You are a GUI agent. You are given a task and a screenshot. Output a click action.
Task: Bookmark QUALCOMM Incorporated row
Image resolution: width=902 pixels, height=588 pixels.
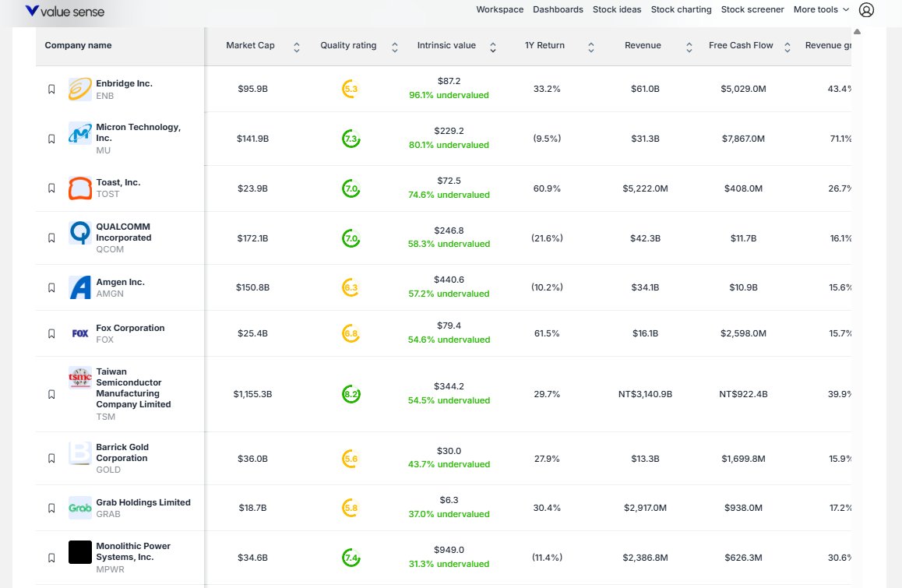51,238
